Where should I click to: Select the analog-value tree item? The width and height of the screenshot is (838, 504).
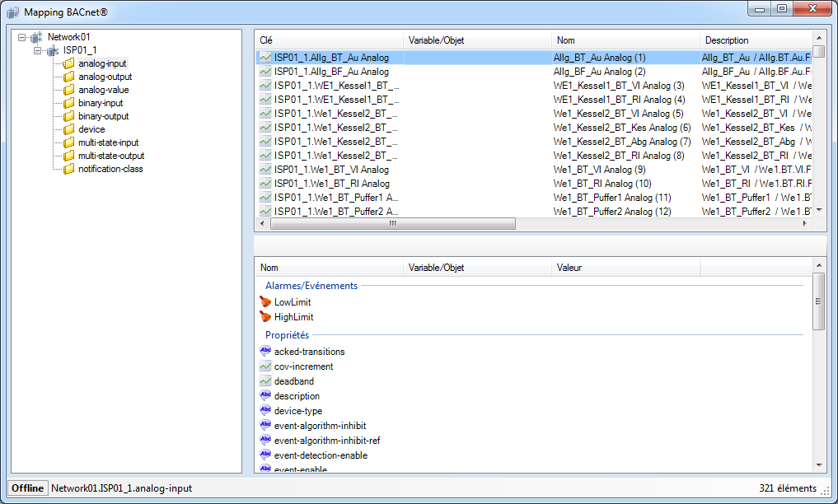pyautogui.click(x=104, y=90)
